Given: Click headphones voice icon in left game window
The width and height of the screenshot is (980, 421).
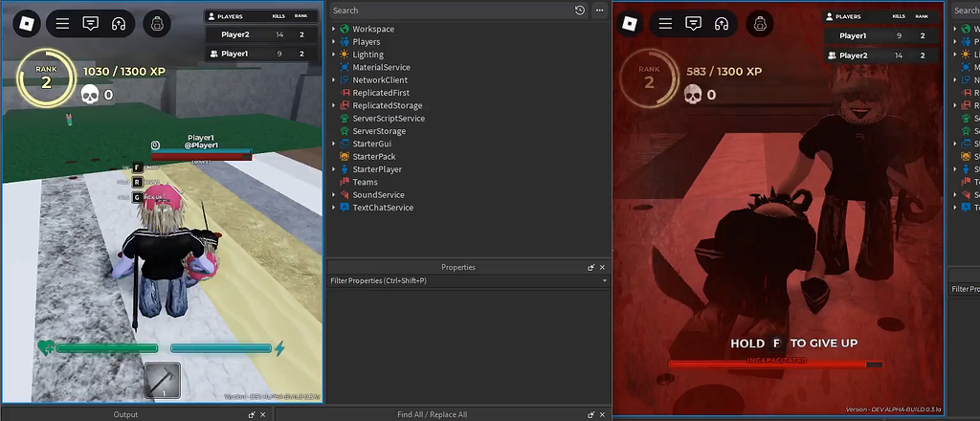Looking at the screenshot, I should tap(119, 24).
